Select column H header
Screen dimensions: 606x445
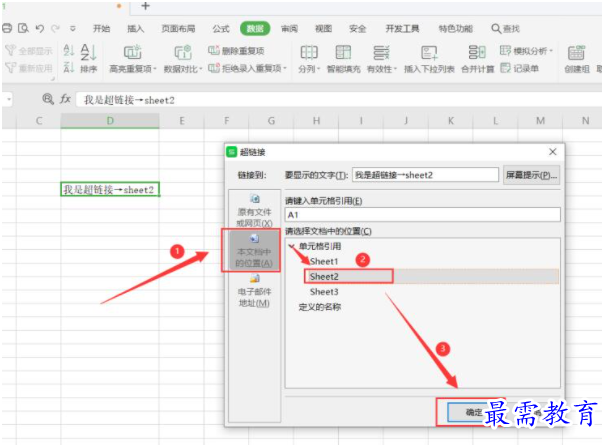[316, 121]
